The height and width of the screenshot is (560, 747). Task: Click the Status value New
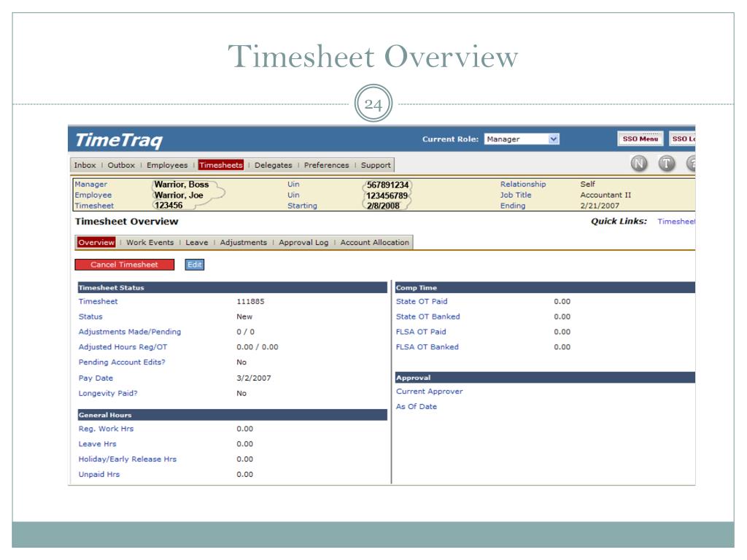(x=244, y=316)
